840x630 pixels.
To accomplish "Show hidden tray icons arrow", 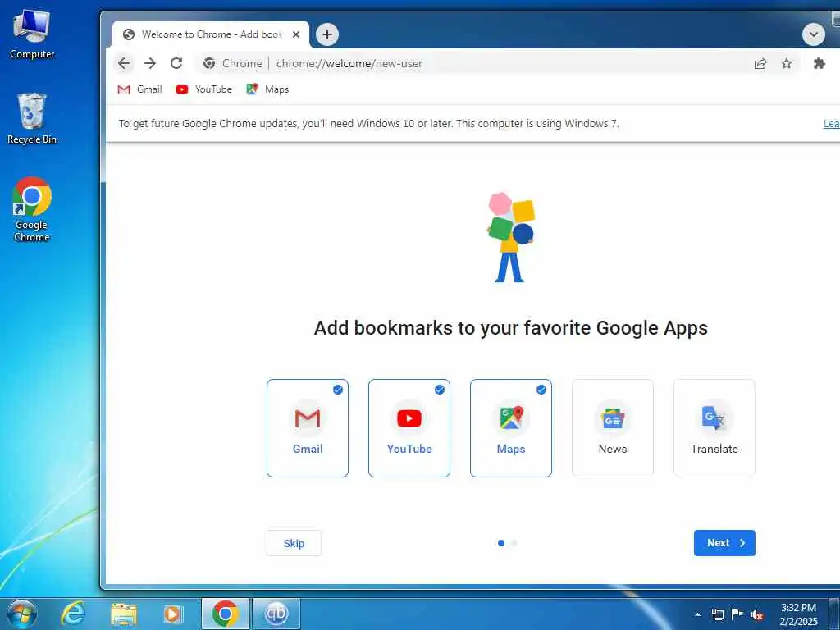I will (697, 614).
